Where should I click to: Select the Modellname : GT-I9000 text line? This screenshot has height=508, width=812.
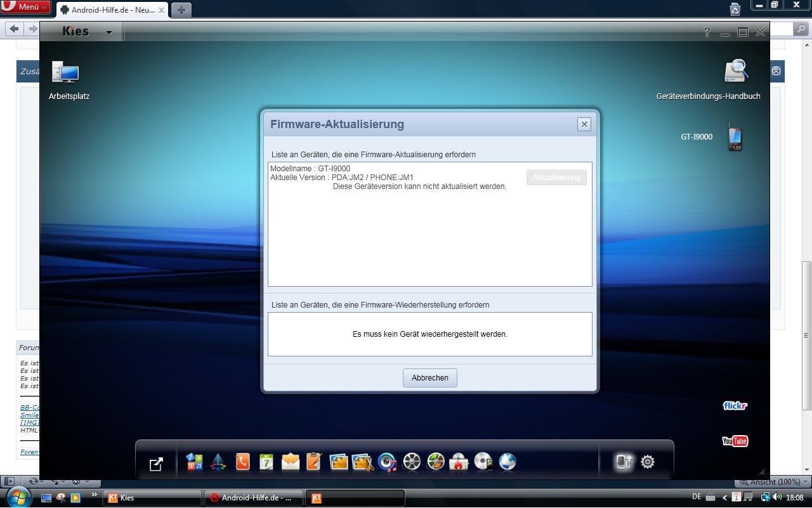click(x=310, y=169)
